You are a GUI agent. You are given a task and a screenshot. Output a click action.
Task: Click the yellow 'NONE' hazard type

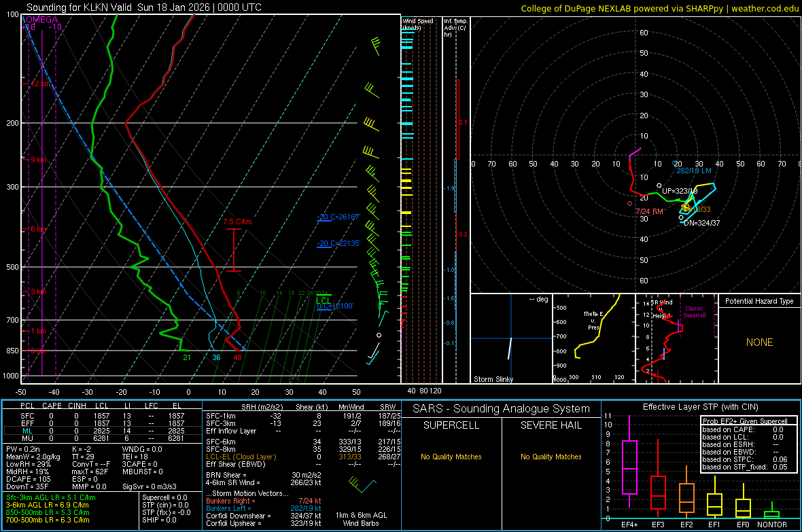click(759, 342)
